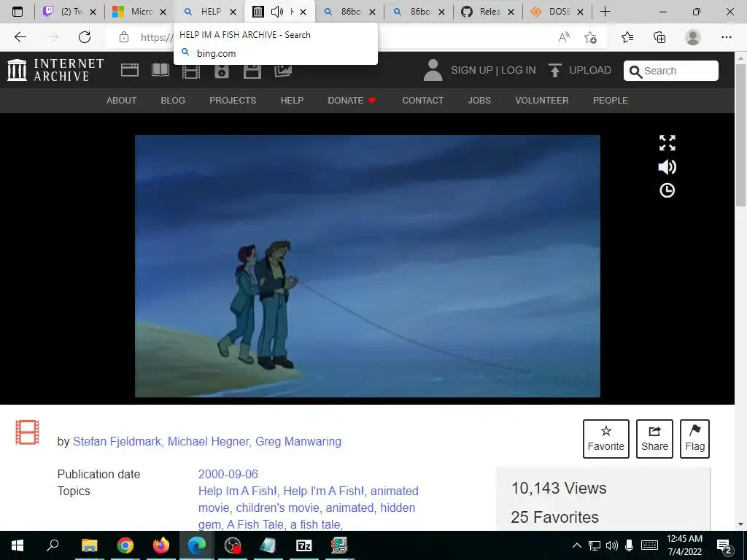Open Michael Hegner creator link
747x560 pixels.
(x=208, y=441)
